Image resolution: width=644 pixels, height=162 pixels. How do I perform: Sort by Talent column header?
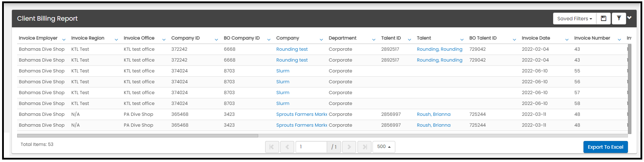click(424, 38)
